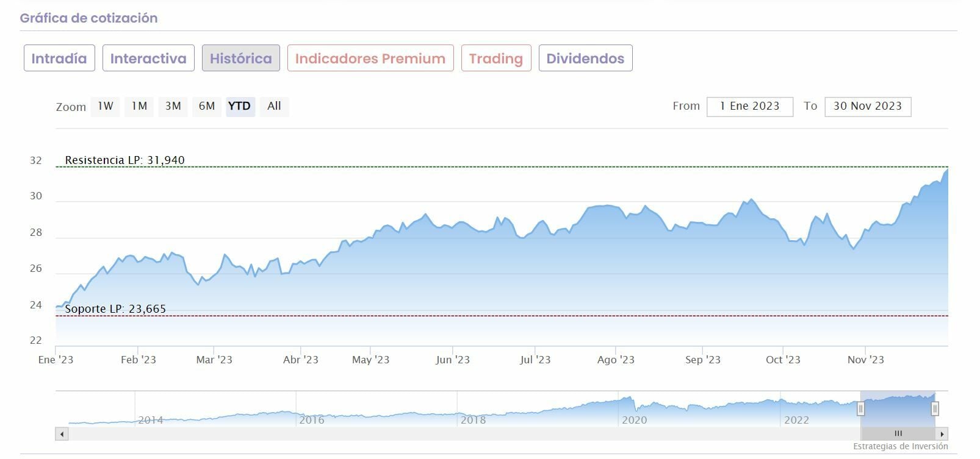The width and height of the screenshot is (980, 459).
Task: Click the navigator right handle grip
Action: 934,408
